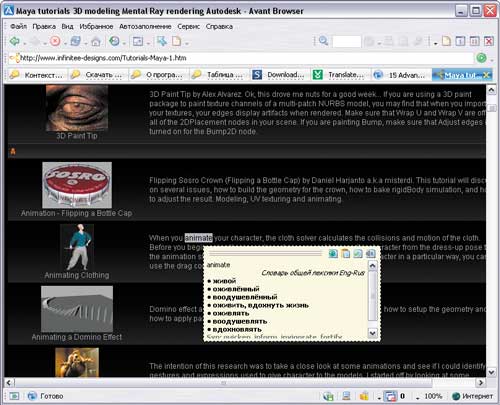
Task: Switch to the Translate... tab
Action: [x=340, y=75]
